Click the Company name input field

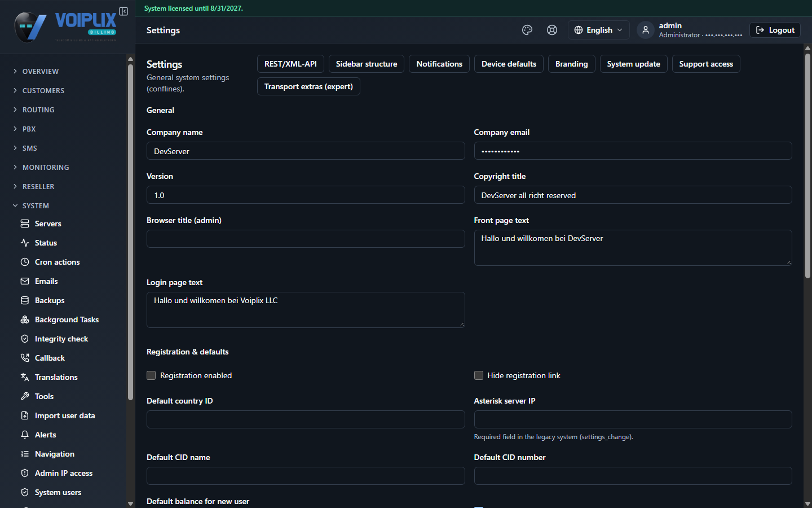point(306,151)
